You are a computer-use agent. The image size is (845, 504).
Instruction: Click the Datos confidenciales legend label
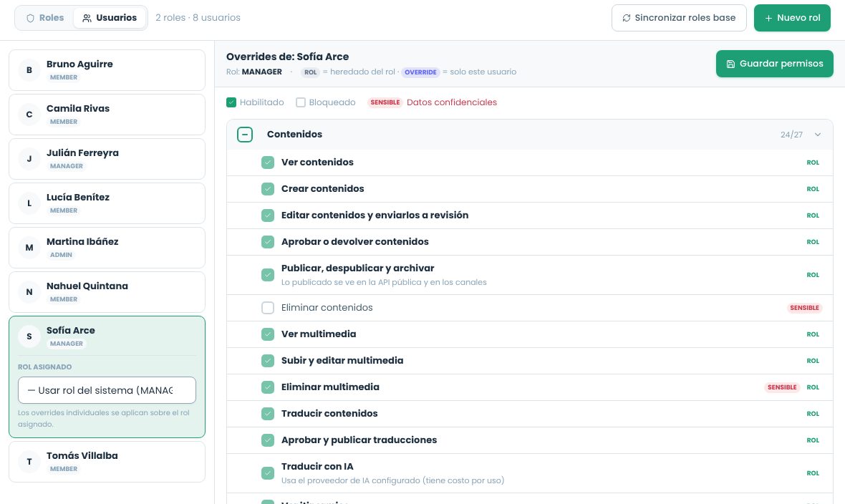pyautogui.click(x=452, y=102)
